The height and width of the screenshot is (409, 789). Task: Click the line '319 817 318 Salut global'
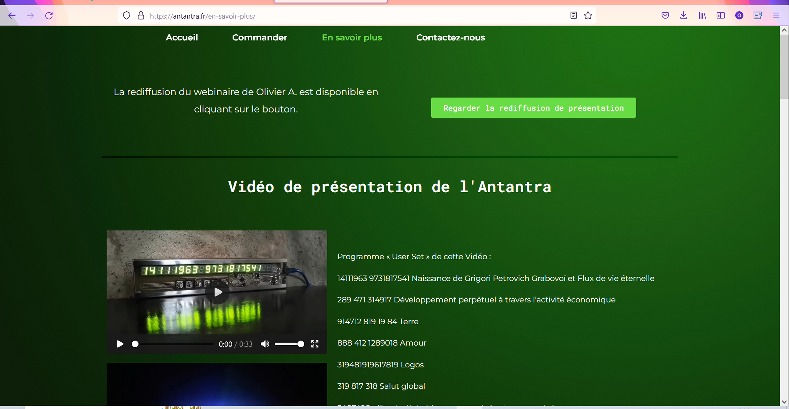coord(381,386)
